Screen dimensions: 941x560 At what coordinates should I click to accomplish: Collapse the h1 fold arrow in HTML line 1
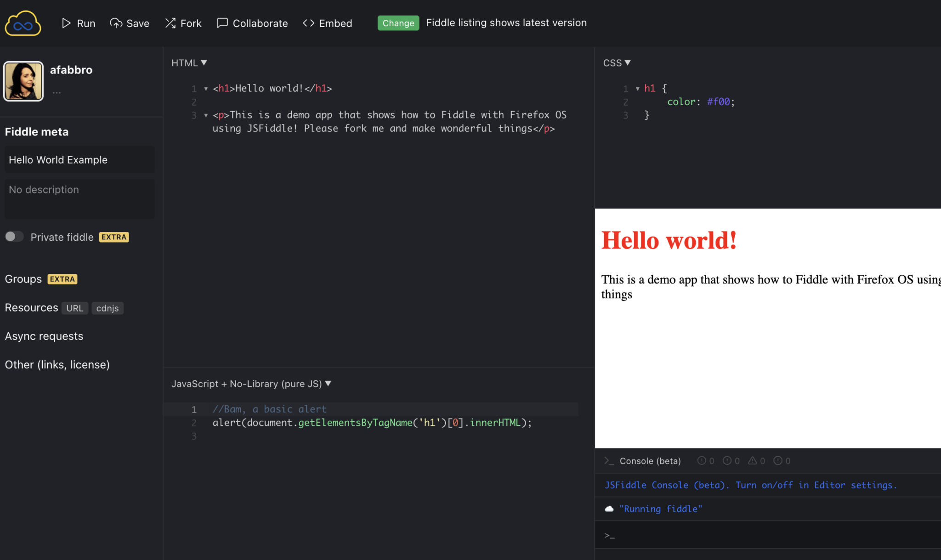coord(206,89)
